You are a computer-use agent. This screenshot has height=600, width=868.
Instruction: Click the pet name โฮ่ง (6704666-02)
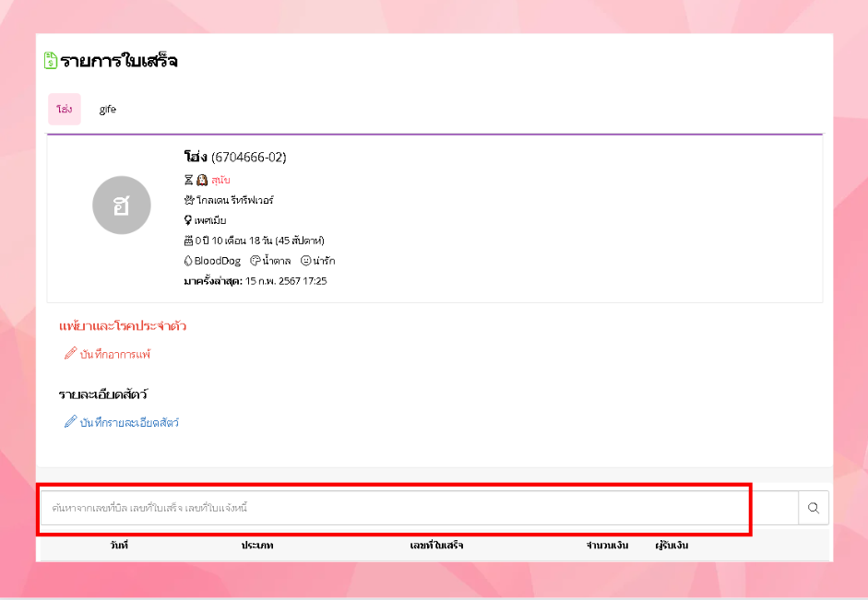click(x=235, y=157)
